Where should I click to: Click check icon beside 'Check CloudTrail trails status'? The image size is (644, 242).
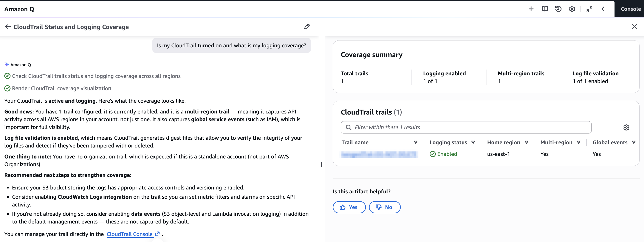[x=8, y=76]
